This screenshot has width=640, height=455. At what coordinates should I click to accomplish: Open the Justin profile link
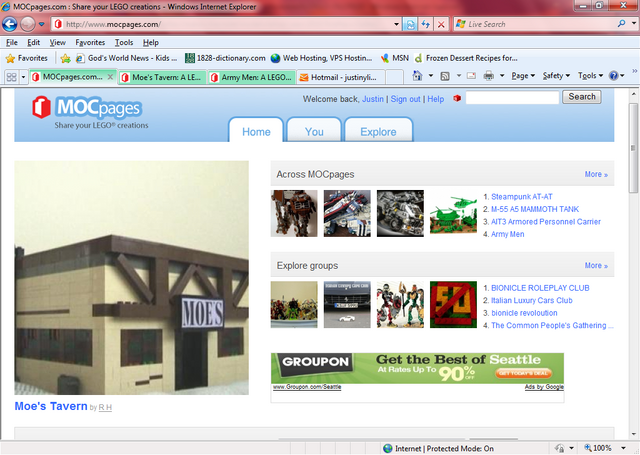(x=373, y=99)
